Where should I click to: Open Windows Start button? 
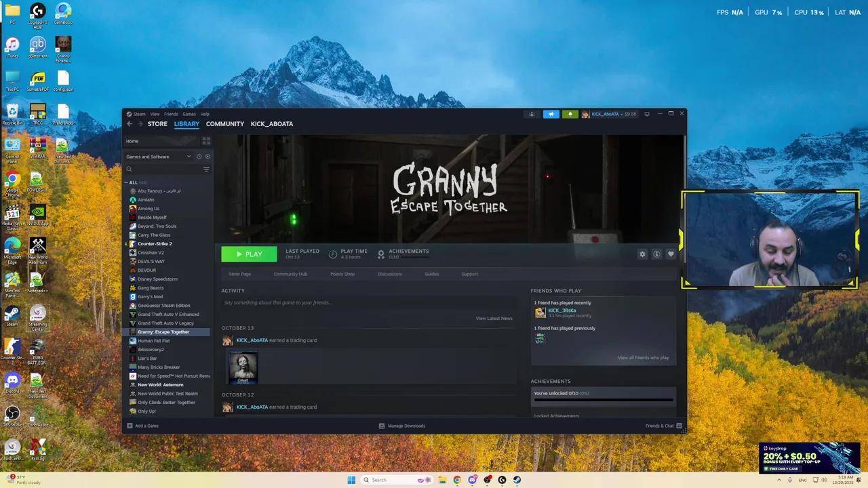(x=351, y=480)
